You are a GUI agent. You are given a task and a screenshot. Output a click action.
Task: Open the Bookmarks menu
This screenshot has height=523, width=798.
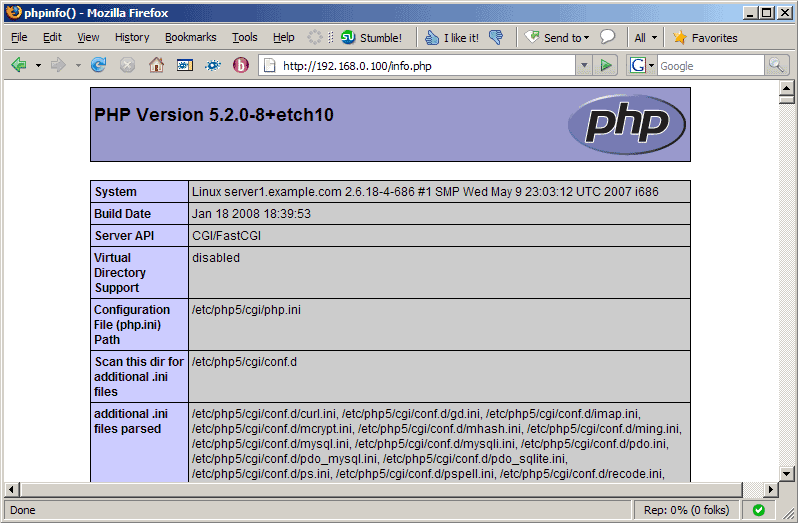coord(190,37)
